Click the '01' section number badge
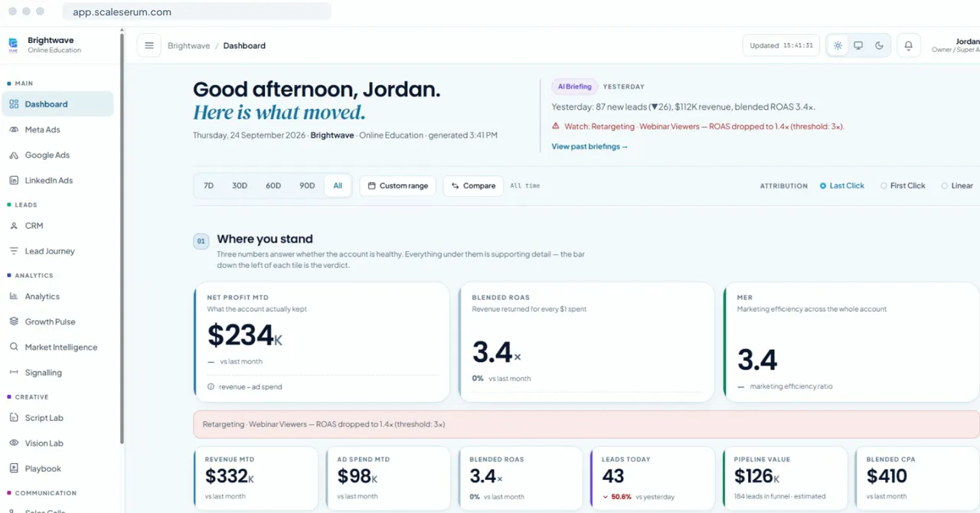980x513 pixels. point(201,241)
